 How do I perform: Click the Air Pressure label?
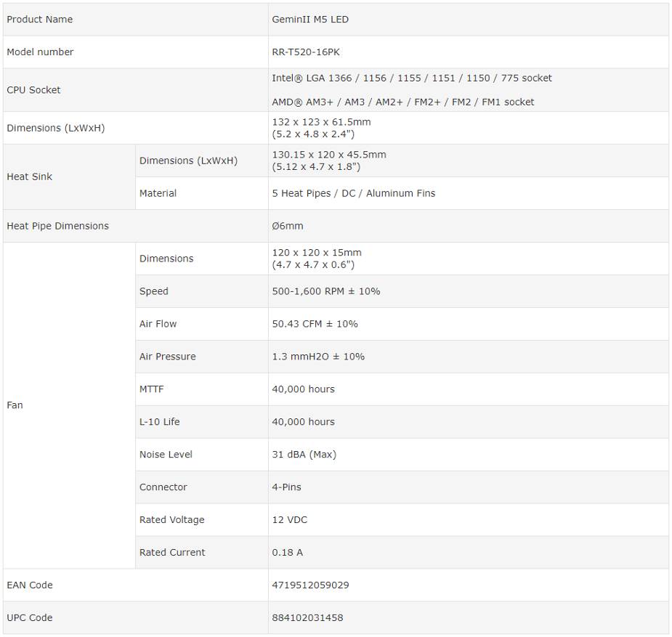click(167, 357)
